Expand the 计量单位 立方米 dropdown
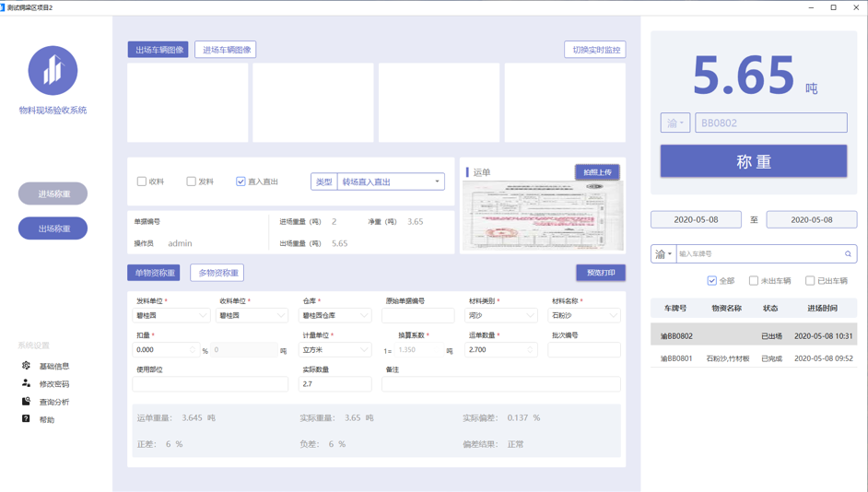Viewport: 868px width, 492px height. click(x=335, y=350)
